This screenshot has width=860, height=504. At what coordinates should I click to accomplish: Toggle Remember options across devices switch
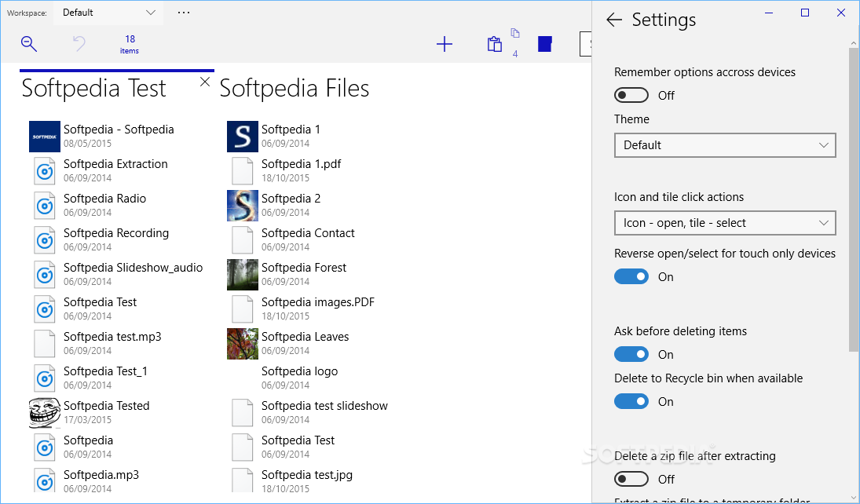click(x=631, y=96)
